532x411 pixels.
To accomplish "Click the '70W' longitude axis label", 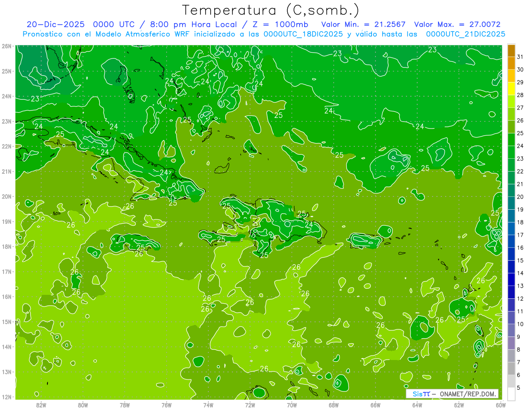I will [292, 405].
